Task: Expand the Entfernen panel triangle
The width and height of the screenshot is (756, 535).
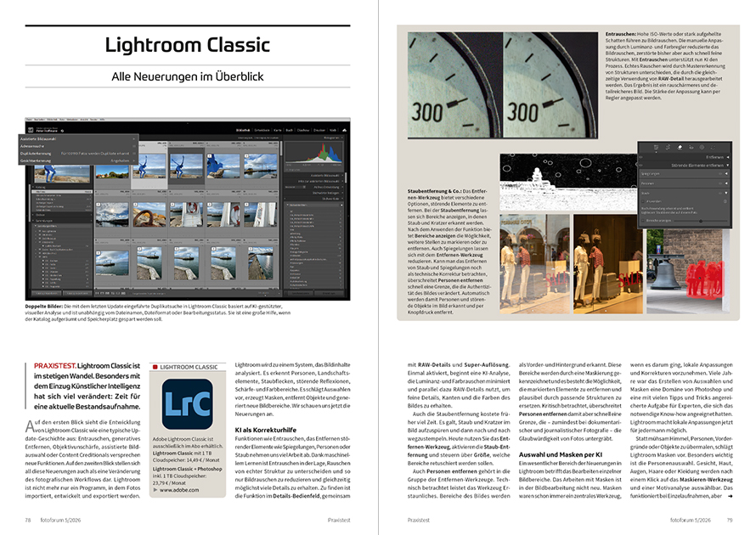Action: pyautogui.click(x=728, y=157)
